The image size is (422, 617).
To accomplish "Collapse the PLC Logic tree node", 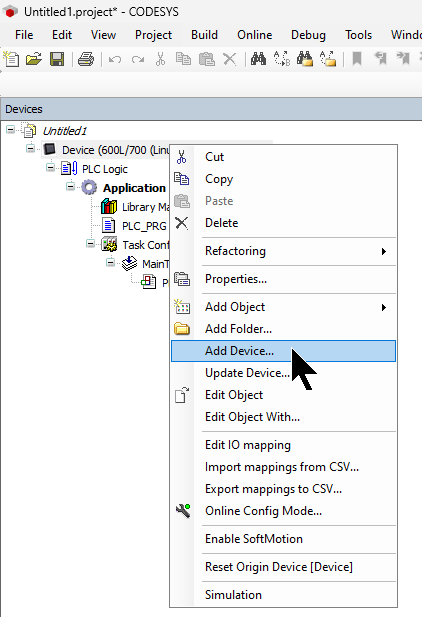I will (x=50, y=168).
